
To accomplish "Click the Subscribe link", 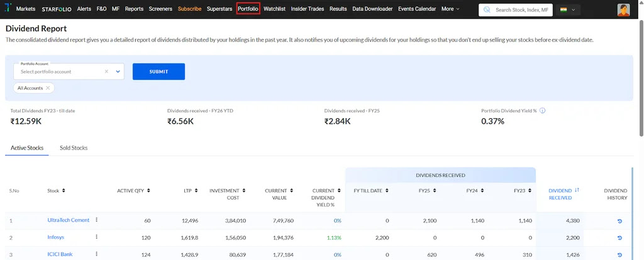I will pos(190,9).
